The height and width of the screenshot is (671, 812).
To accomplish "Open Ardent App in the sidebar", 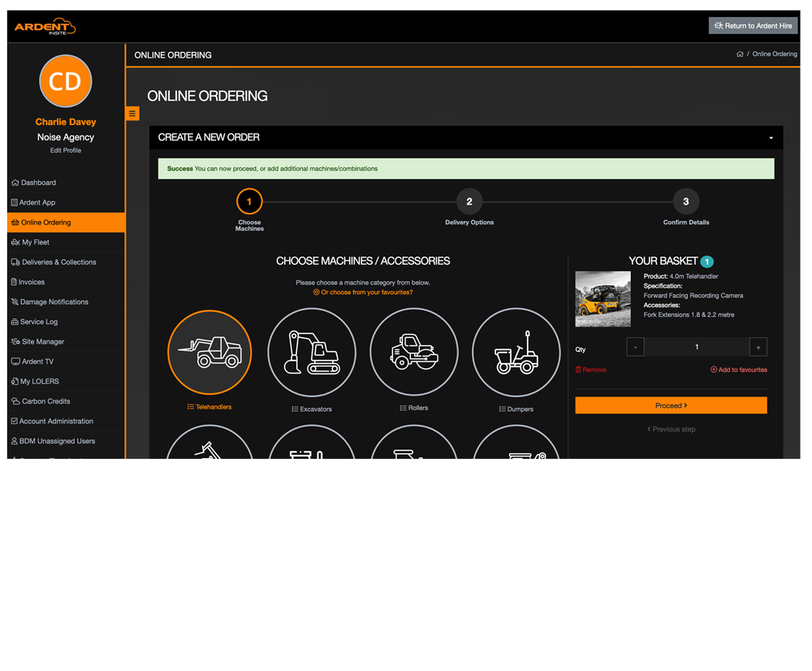I will pos(66,202).
